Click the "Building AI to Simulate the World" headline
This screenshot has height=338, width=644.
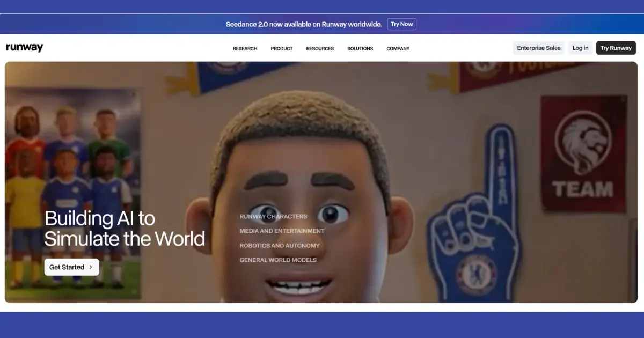point(125,228)
